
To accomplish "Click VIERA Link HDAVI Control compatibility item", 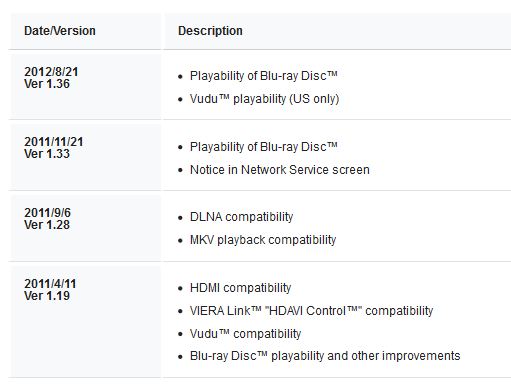I will click(311, 311).
